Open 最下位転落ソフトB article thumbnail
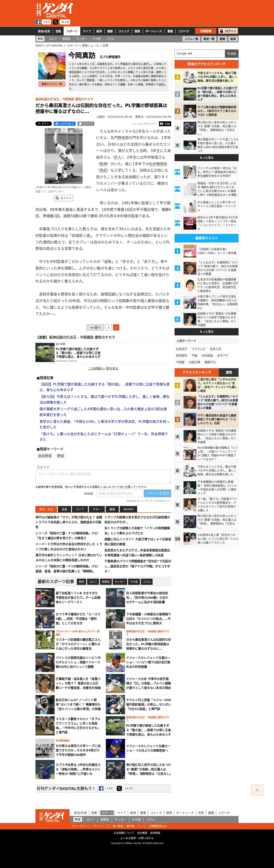The width and height of the screenshot is (274, 868). 45,597
